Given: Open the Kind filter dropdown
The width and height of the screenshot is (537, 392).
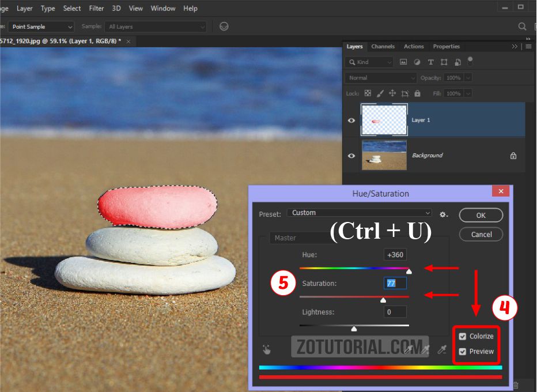Looking at the screenshot, I should tap(369, 62).
